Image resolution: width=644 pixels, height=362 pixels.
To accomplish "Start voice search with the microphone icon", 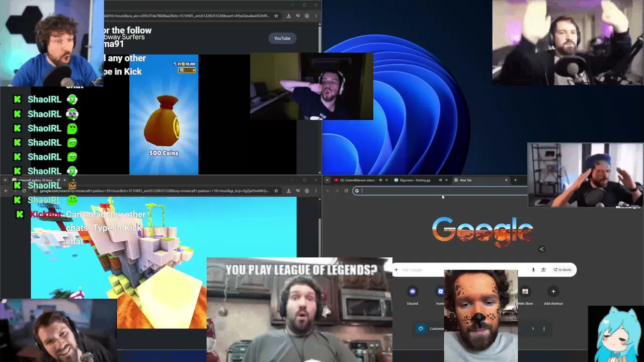I will coord(533,270).
